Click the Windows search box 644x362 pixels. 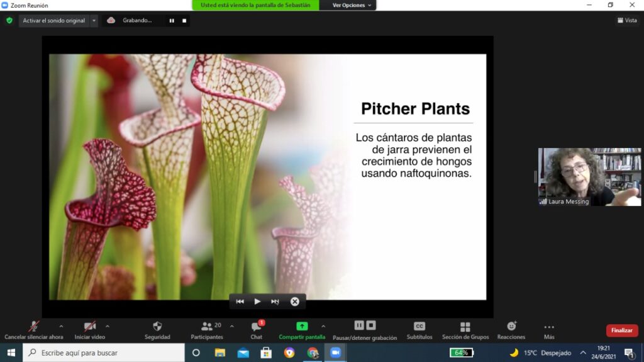coord(104,353)
